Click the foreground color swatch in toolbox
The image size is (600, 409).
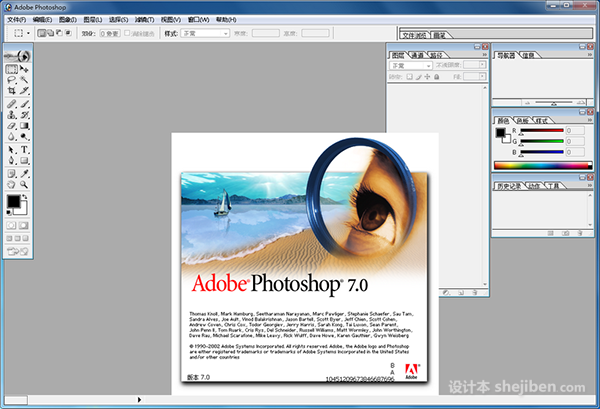13,201
